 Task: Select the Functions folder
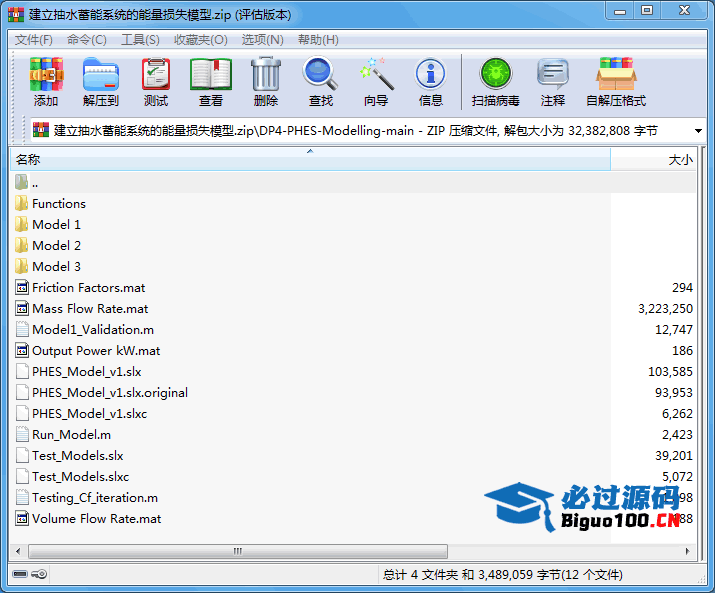[x=59, y=203]
